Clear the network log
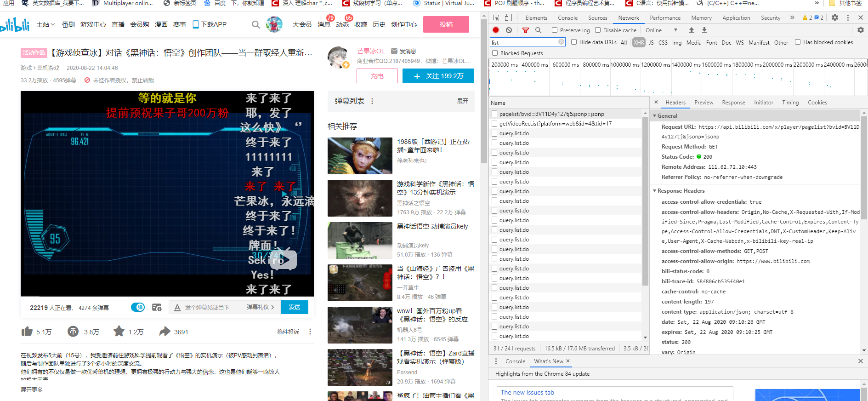Viewport: 868px width, 401px height. coord(509,30)
